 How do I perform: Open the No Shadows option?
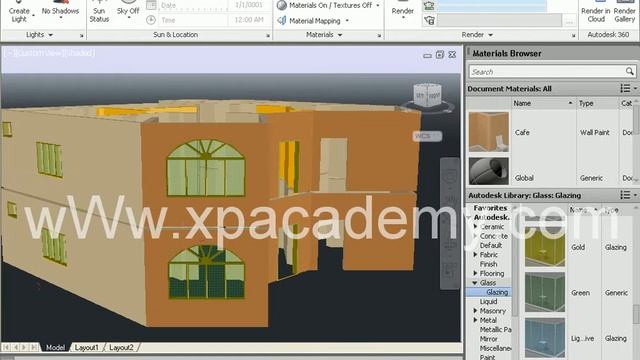tap(60, 11)
